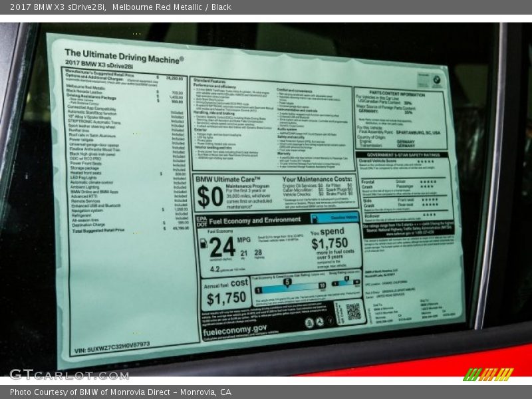Click 'Fuel Economy and Environment' banner
Screen dimensions: 532x399
click(x=255, y=221)
